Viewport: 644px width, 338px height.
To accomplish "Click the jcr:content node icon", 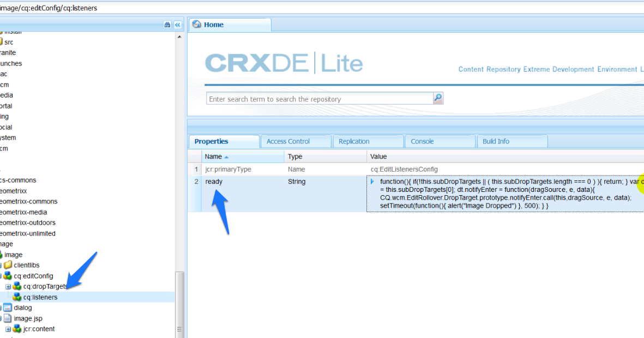I will pos(17,329).
